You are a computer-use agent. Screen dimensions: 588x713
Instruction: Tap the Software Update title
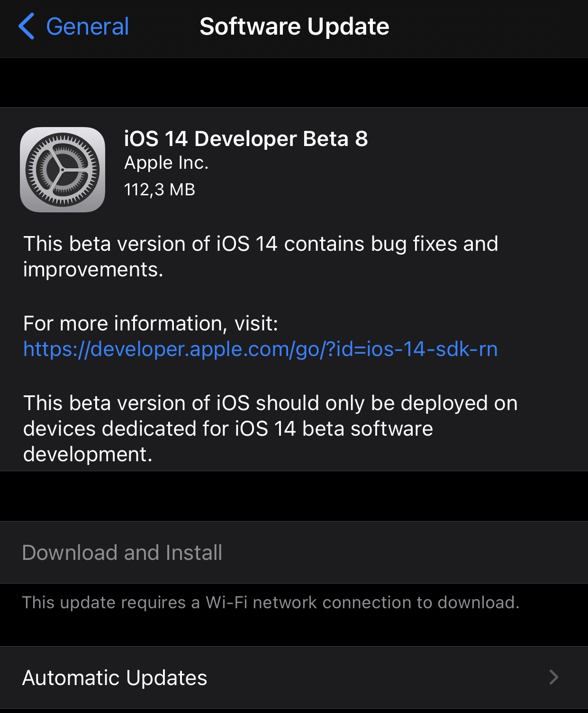coord(294,26)
